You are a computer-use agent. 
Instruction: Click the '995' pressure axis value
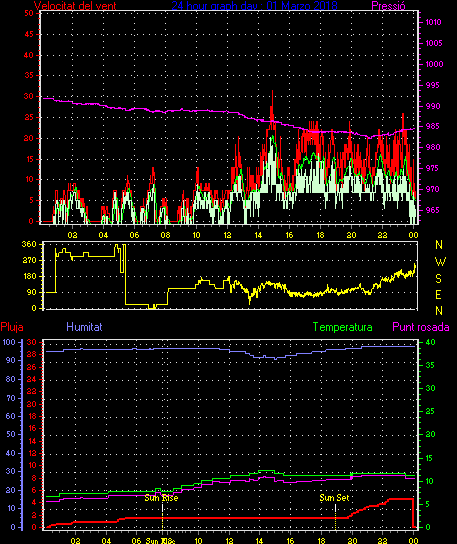[432, 85]
